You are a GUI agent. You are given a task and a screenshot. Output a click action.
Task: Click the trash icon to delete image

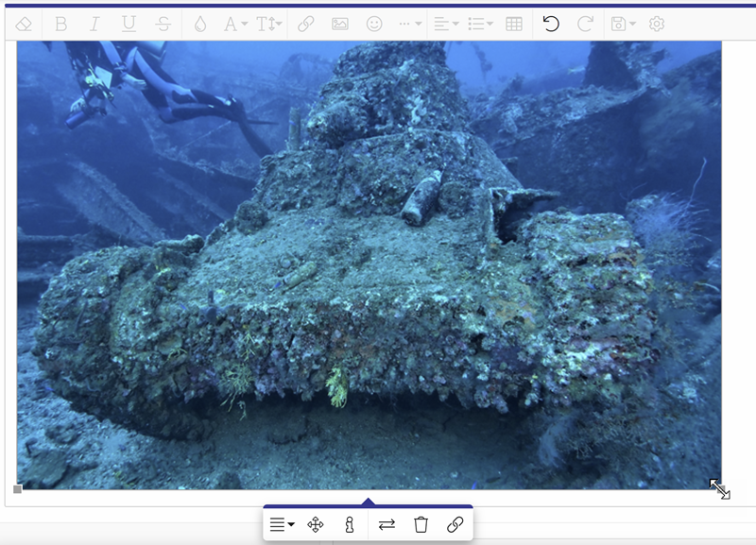(x=421, y=525)
